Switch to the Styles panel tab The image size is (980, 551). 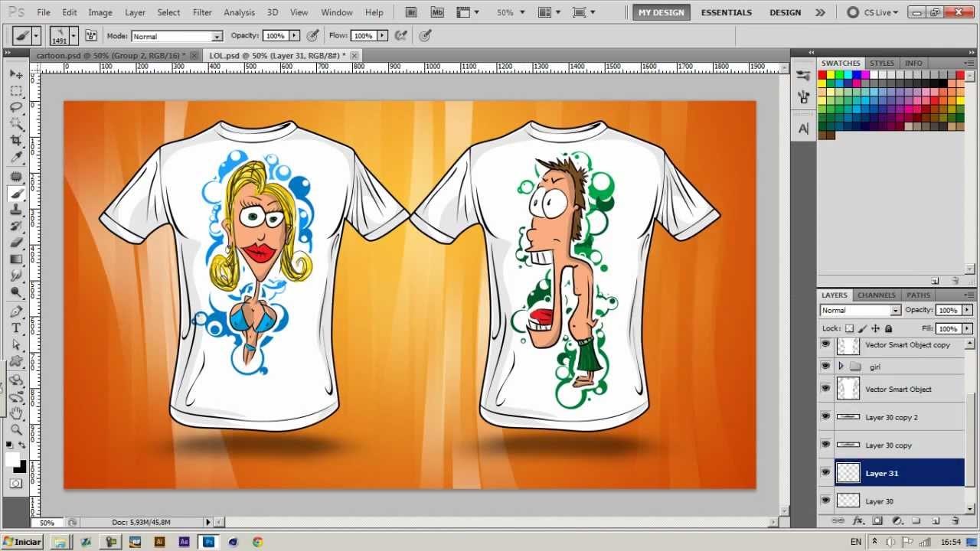pyautogui.click(x=881, y=63)
